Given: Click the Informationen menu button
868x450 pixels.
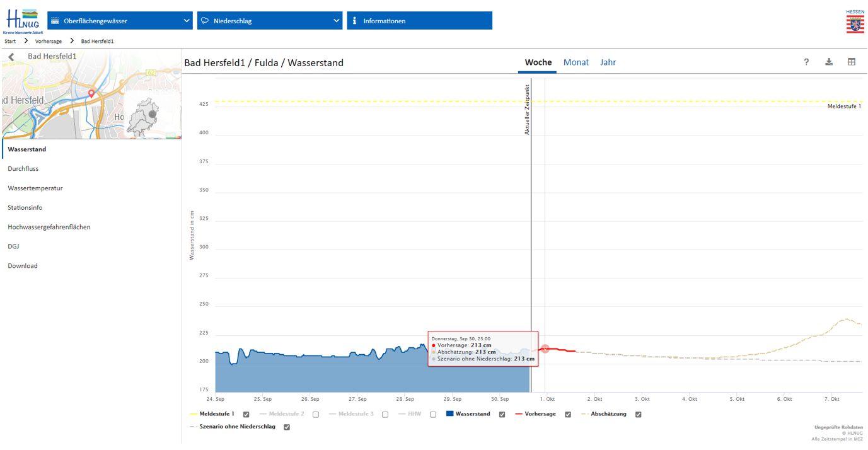Looking at the screenshot, I should pos(419,21).
